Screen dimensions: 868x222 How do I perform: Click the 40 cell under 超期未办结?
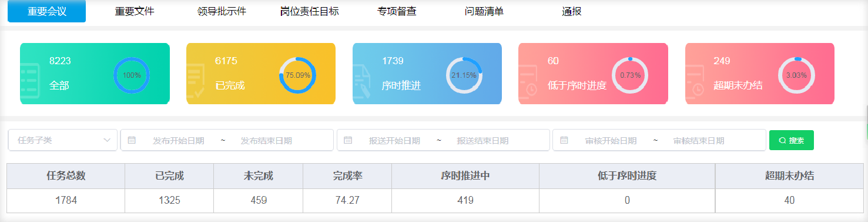[x=789, y=200]
